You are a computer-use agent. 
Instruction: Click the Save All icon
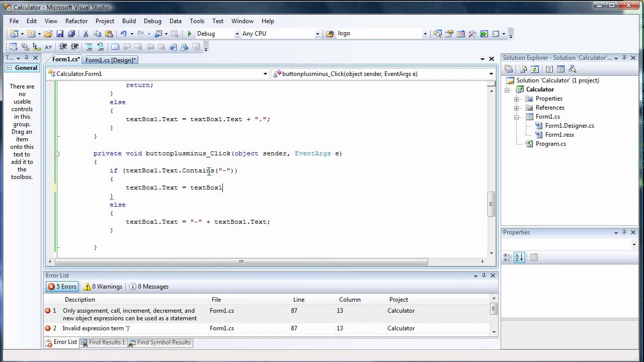coord(71,34)
